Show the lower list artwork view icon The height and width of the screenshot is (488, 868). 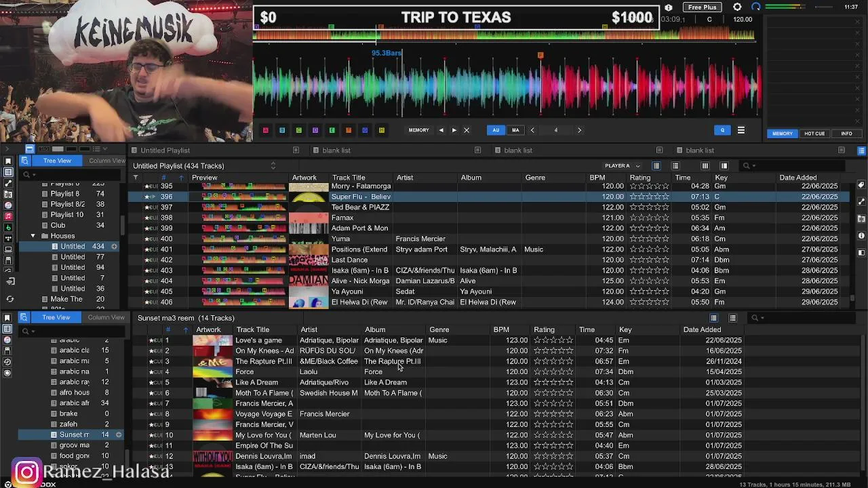(713, 318)
